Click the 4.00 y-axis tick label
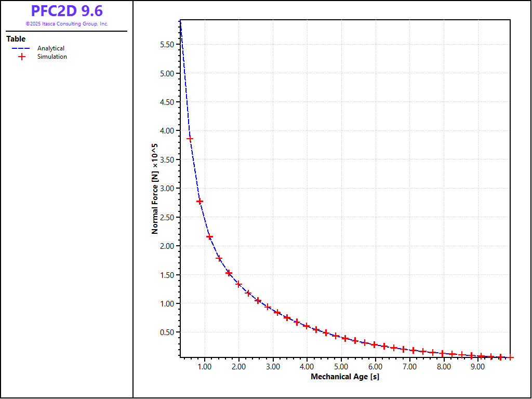Viewport: 532px width, 399px height. (x=166, y=131)
